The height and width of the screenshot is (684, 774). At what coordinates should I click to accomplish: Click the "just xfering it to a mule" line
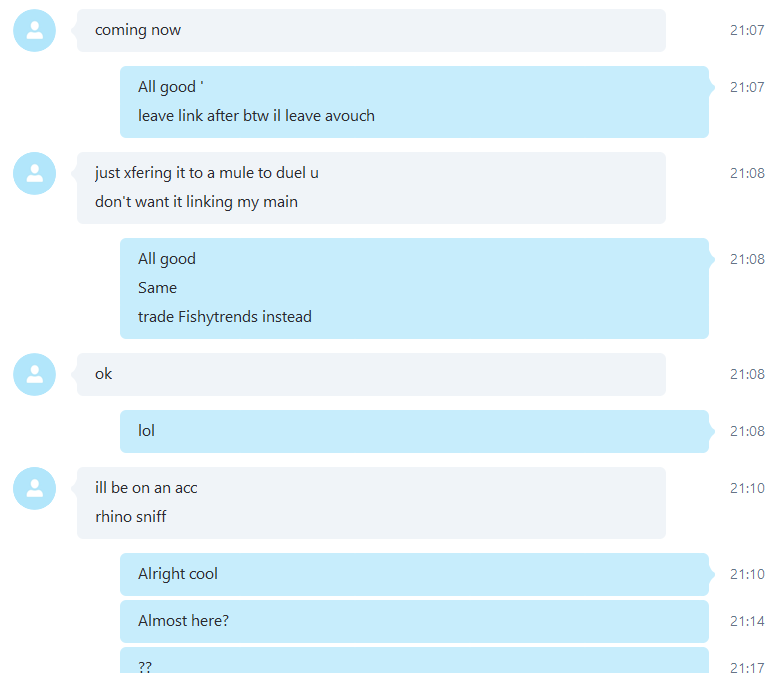[207, 173]
